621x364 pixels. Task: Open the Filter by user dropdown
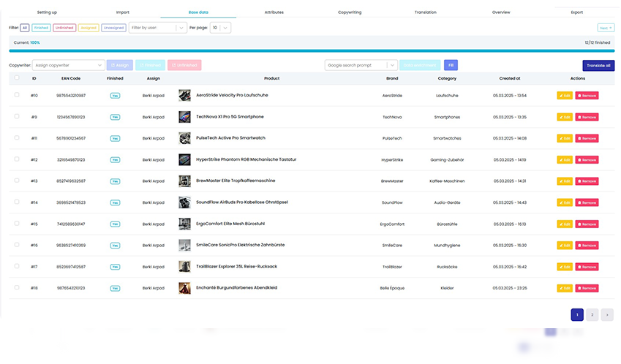pos(157,28)
